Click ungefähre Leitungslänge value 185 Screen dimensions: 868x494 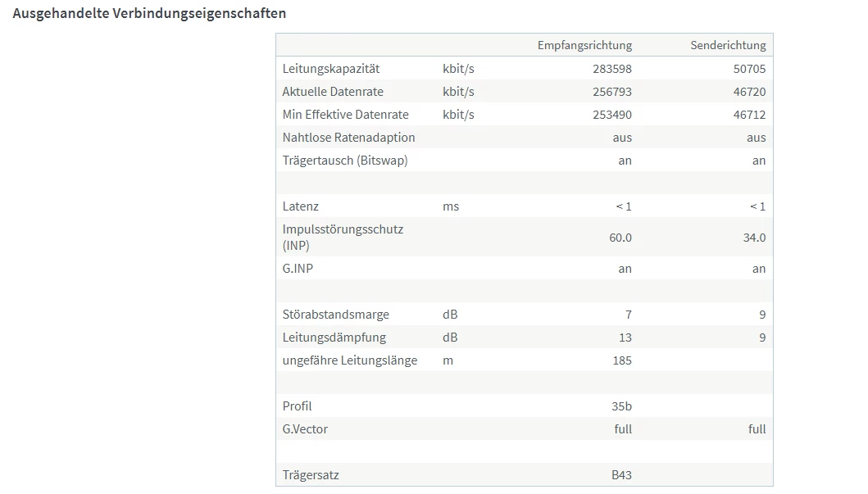click(622, 360)
